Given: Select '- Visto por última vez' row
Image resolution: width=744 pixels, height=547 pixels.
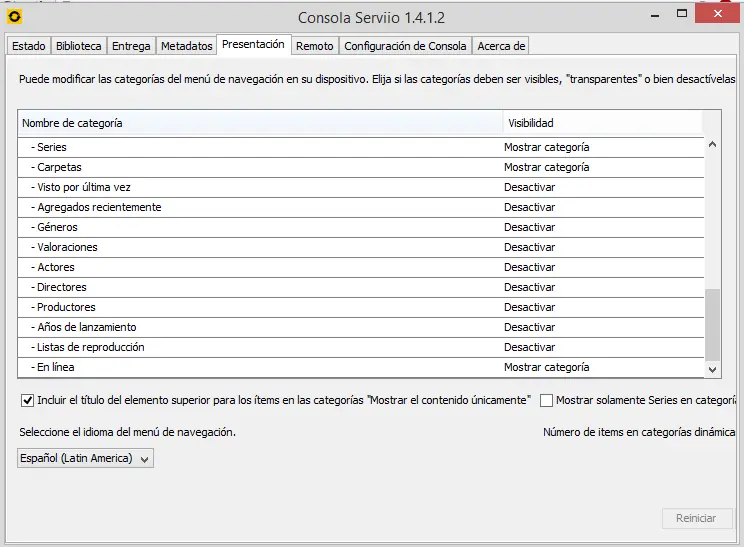Looking at the screenshot, I should 361,187.
